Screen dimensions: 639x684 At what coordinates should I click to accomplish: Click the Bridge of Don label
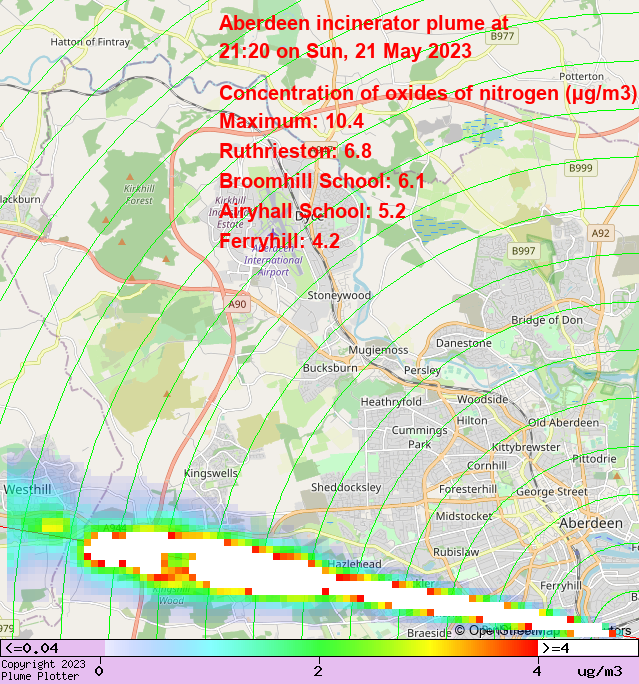[547, 320]
